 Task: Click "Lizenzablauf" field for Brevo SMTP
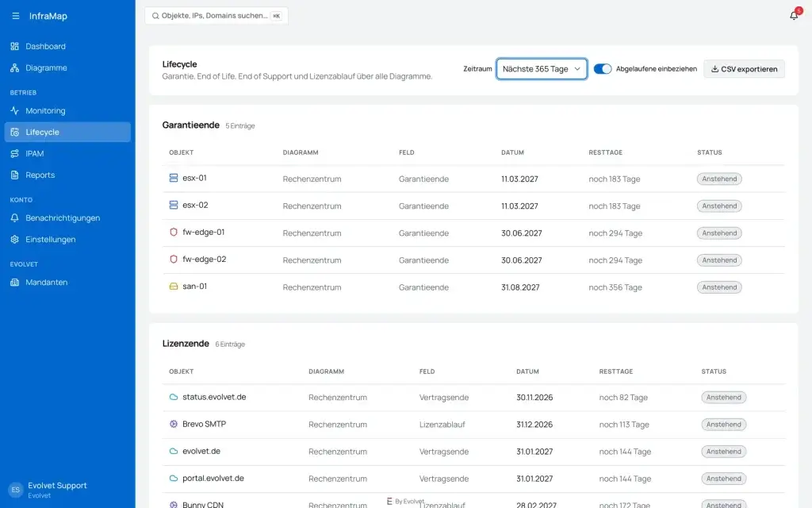(x=442, y=425)
